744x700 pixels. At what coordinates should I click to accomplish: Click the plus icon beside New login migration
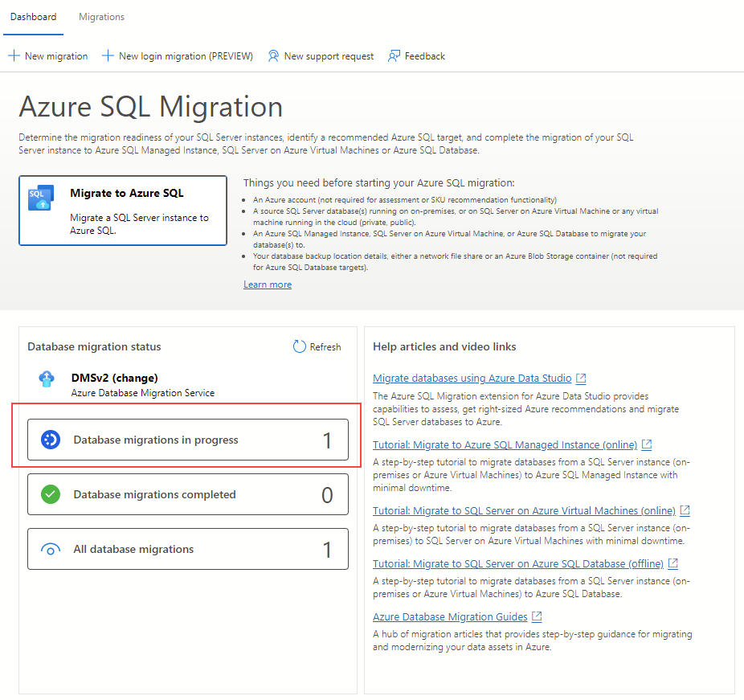(x=108, y=56)
